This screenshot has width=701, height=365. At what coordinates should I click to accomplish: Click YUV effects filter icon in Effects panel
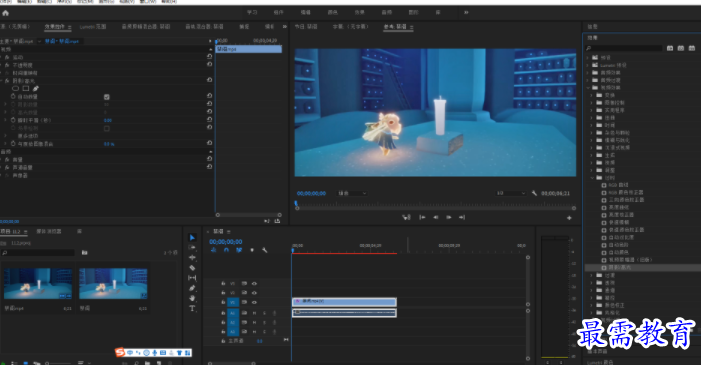(x=692, y=48)
